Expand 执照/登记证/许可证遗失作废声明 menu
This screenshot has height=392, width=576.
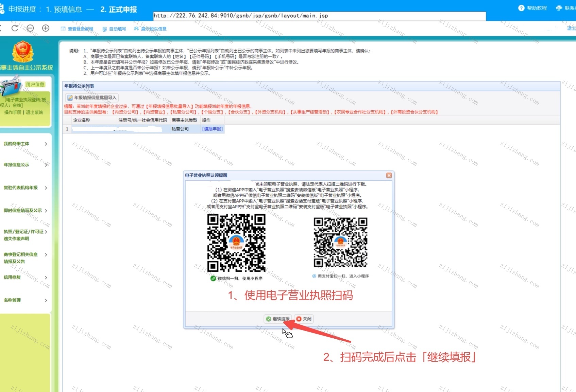[x=26, y=235]
